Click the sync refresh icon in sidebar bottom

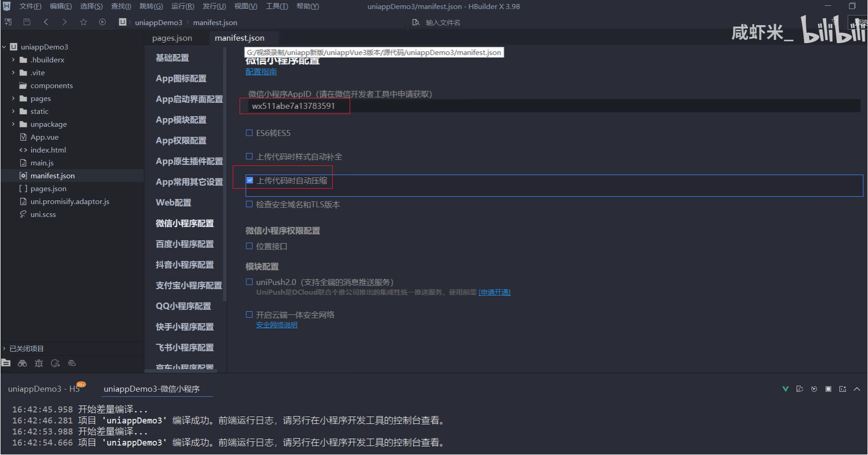click(x=56, y=363)
